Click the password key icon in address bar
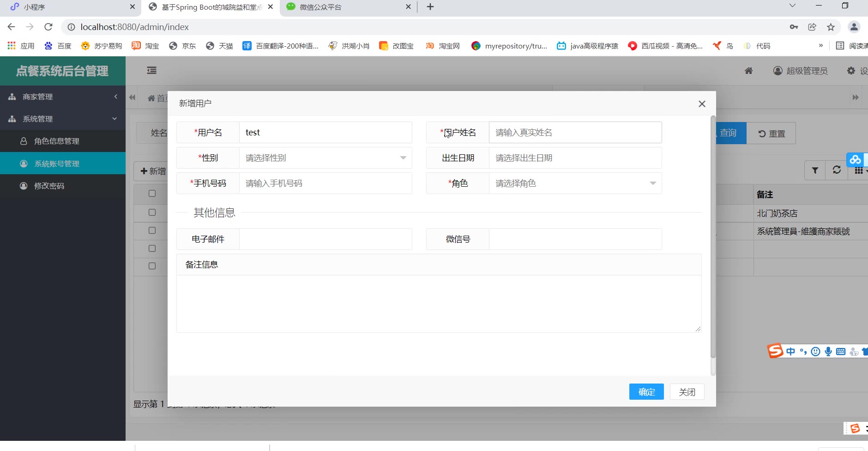868x451 pixels. coord(794,27)
